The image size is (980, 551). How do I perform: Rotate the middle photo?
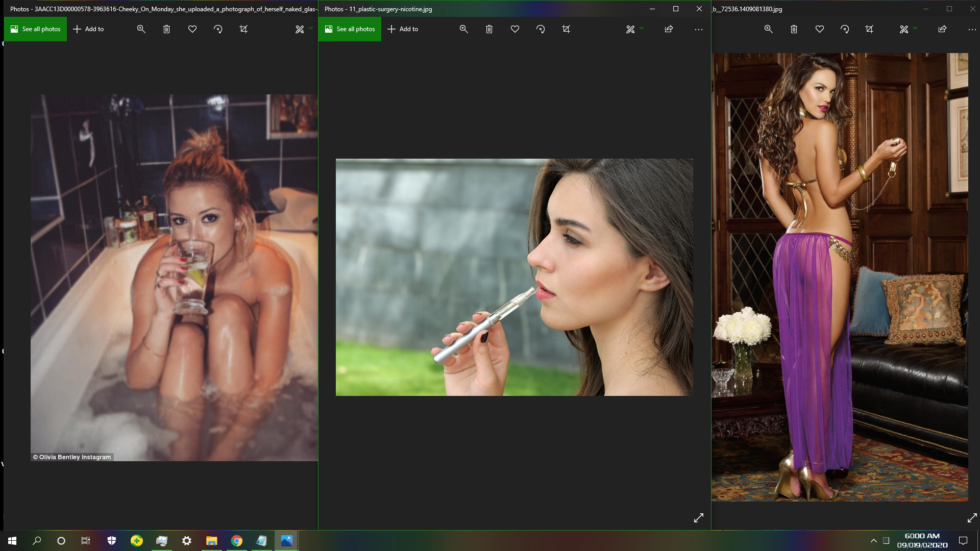[541, 29]
